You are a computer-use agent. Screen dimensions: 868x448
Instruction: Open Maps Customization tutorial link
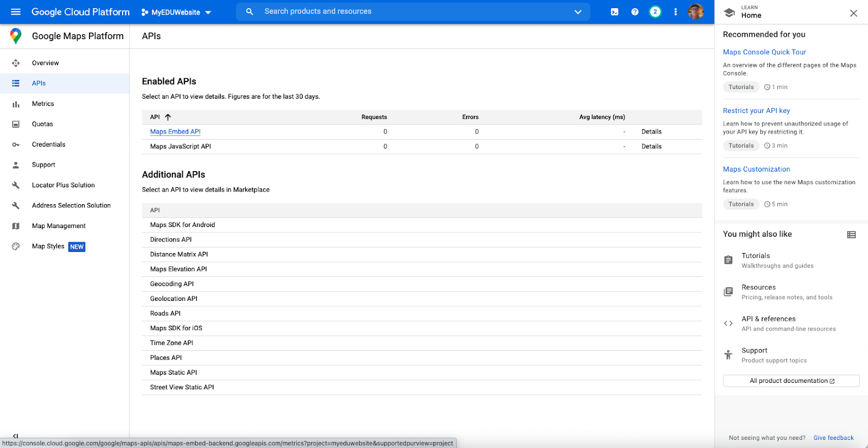(756, 169)
